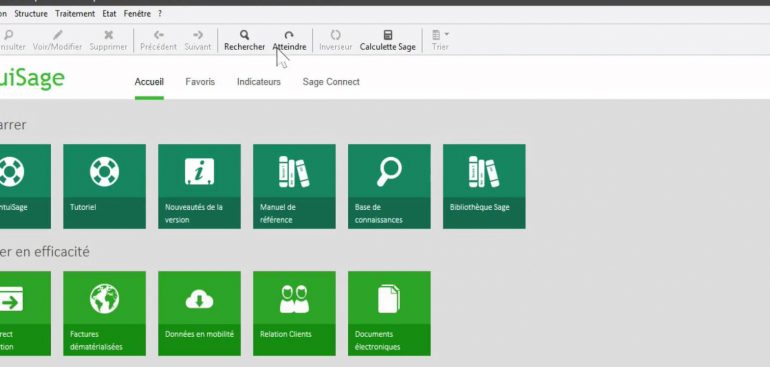770x367 pixels.
Task: Open the Base de connaissances tile
Action: pos(389,186)
